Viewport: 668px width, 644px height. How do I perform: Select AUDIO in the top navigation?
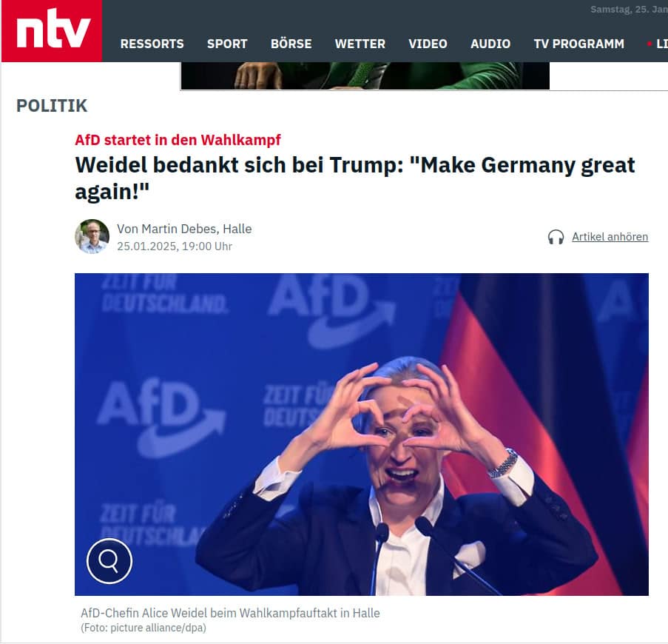coord(490,44)
